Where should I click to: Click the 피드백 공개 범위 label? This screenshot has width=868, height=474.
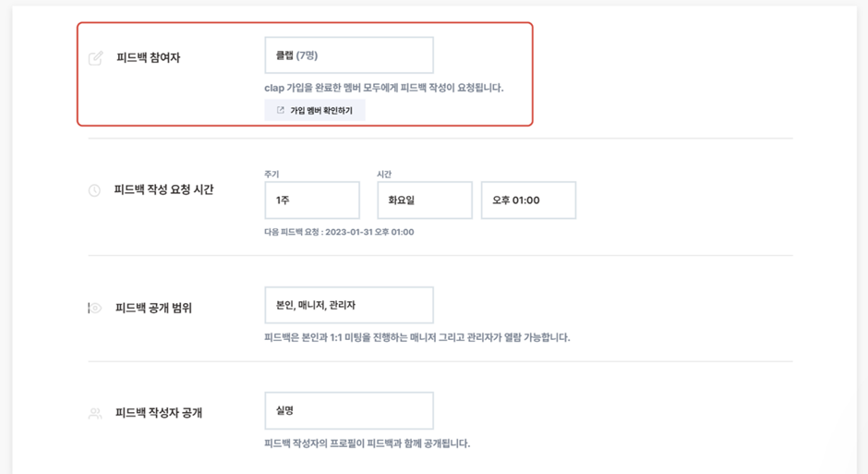point(153,308)
